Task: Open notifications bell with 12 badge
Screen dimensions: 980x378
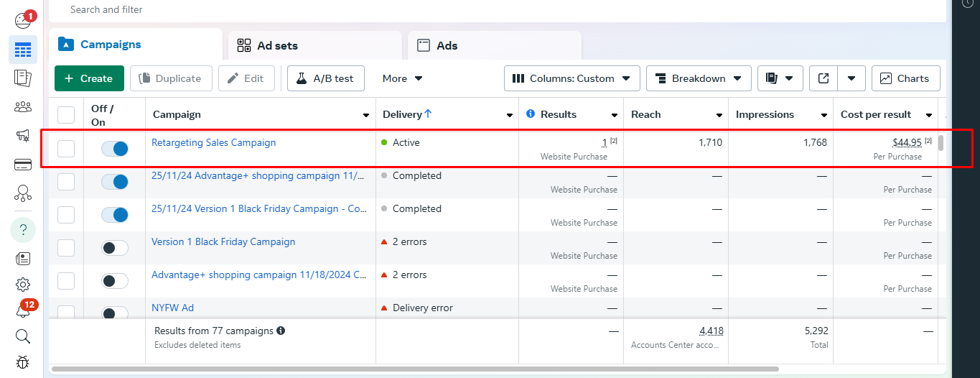Action: click(x=23, y=310)
